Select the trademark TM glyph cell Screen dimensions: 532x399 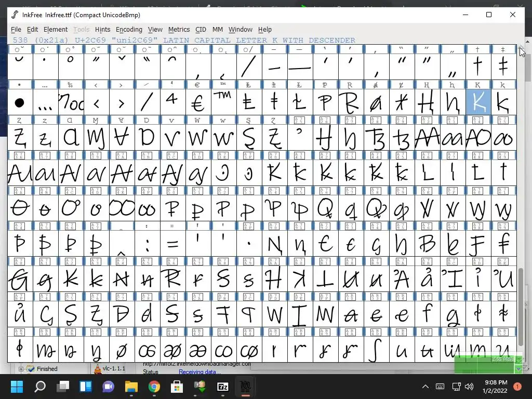pyautogui.click(x=223, y=102)
